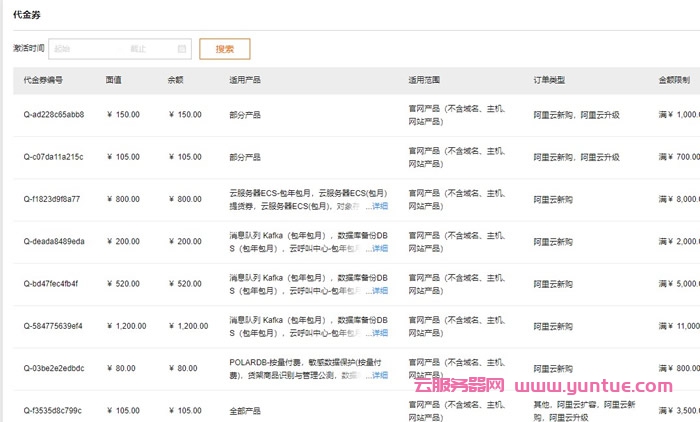
Task: Open 详细 link for coupon Q-deada8489eda
Action: coord(379,248)
